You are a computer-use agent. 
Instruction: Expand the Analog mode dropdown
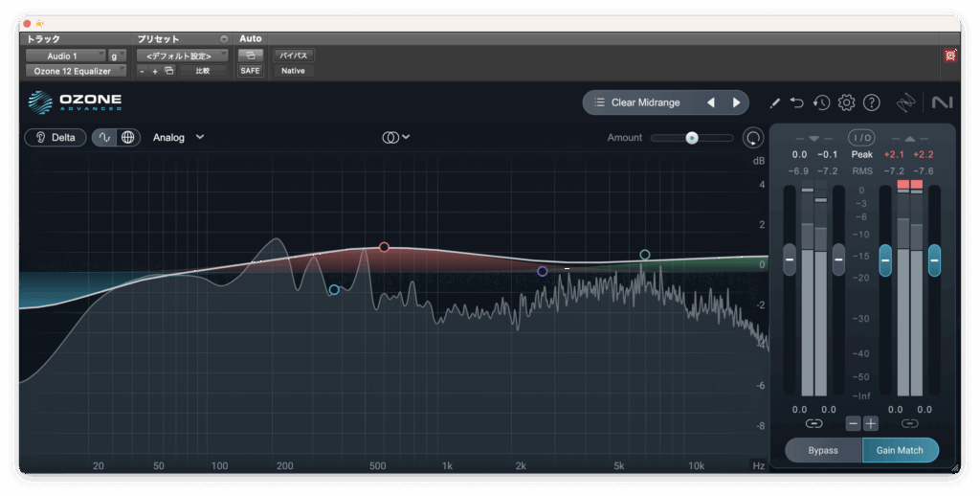178,137
